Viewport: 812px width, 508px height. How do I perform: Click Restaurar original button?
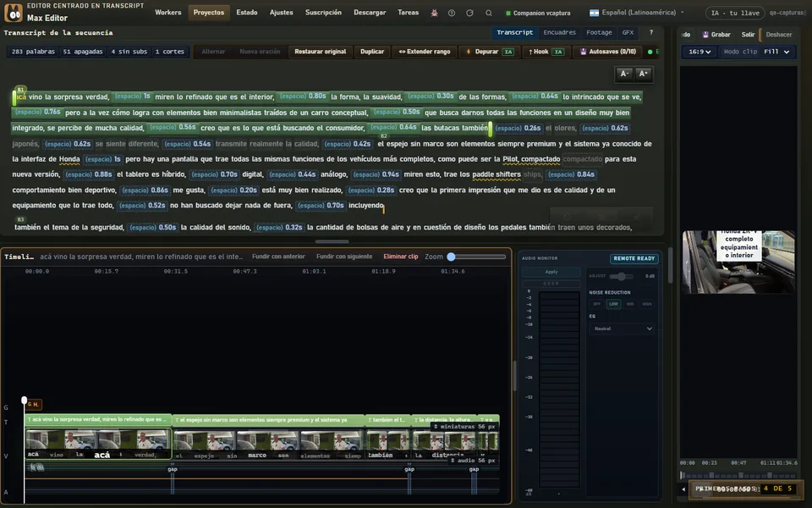321,52
